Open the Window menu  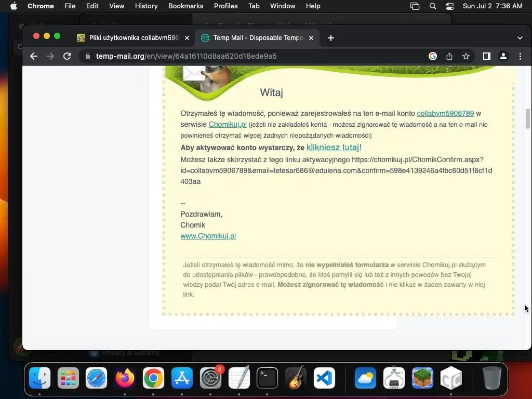point(283,6)
